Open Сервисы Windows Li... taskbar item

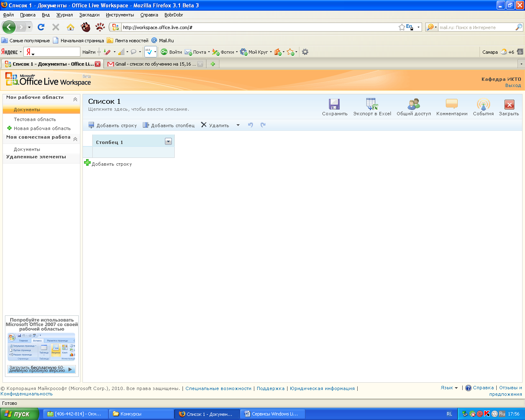click(273, 414)
